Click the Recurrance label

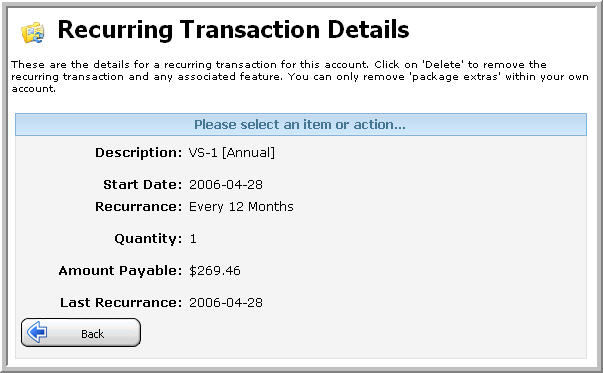coord(138,207)
